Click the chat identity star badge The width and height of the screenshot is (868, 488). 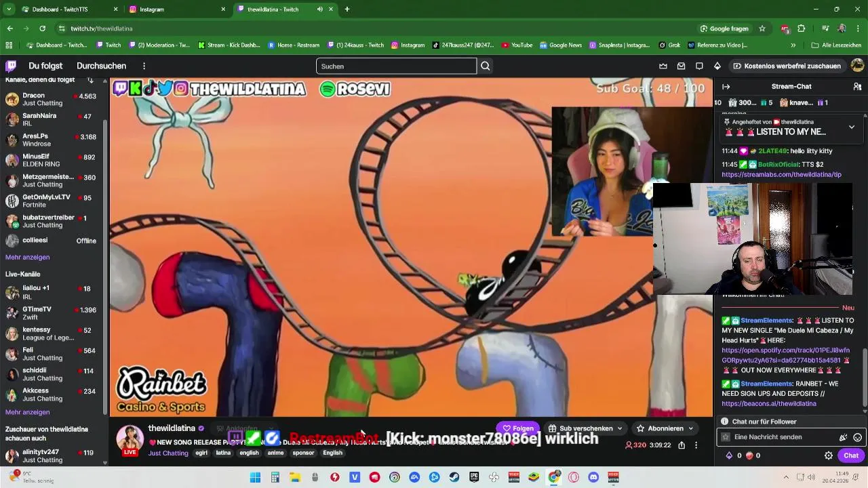726,437
